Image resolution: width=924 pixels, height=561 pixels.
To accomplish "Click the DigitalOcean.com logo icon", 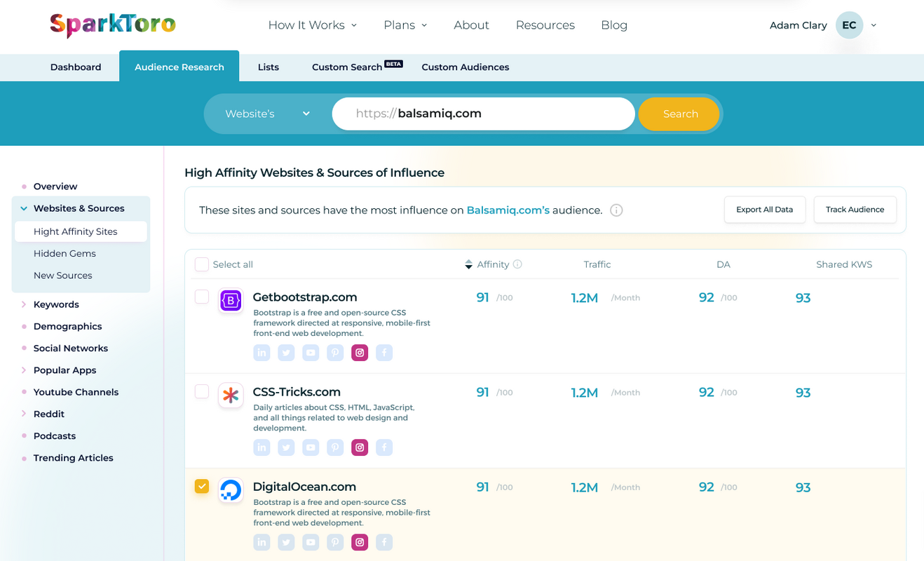I will click(x=231, y=490).
